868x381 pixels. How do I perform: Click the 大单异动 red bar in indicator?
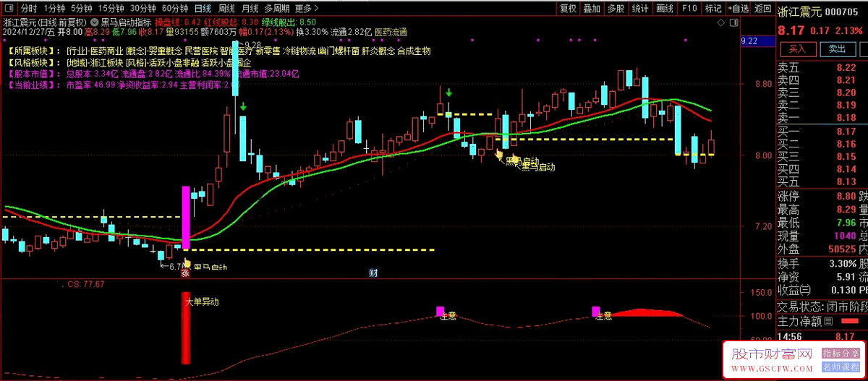click(186, 328)
